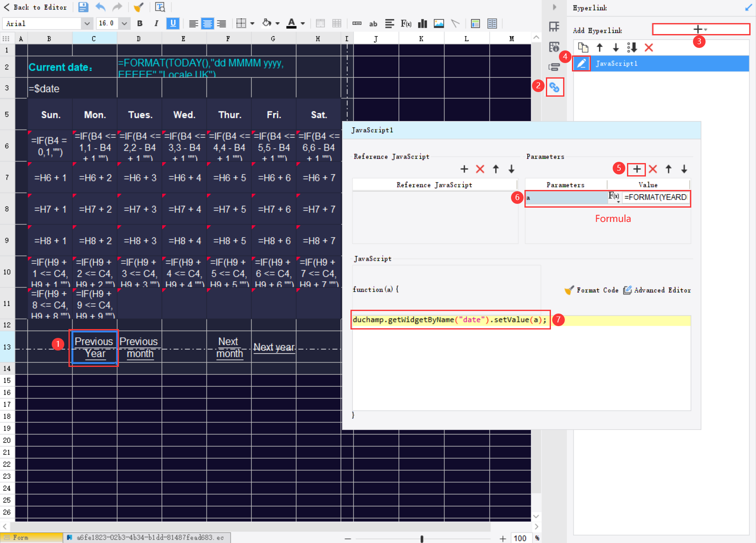Click the format painter brush icon

pos(138,7)
